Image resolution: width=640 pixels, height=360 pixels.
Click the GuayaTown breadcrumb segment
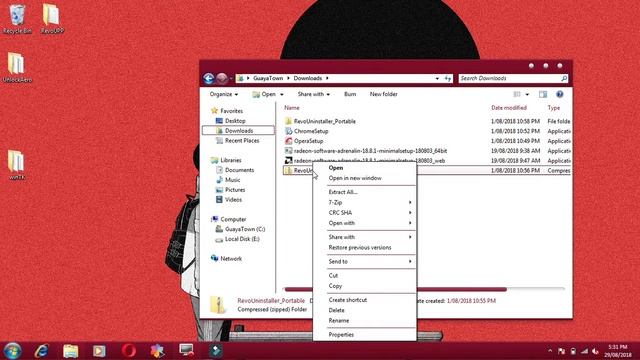pos(268,78)
